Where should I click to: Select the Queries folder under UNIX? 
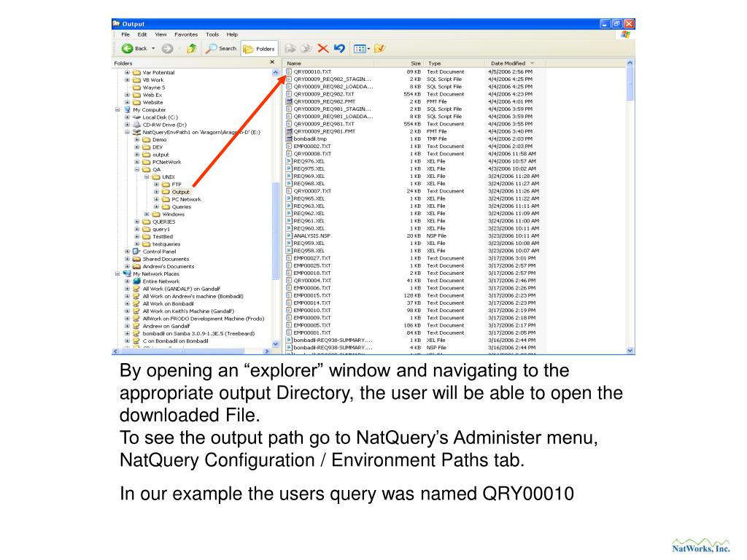pyautogui.click(x=182, y=206)
